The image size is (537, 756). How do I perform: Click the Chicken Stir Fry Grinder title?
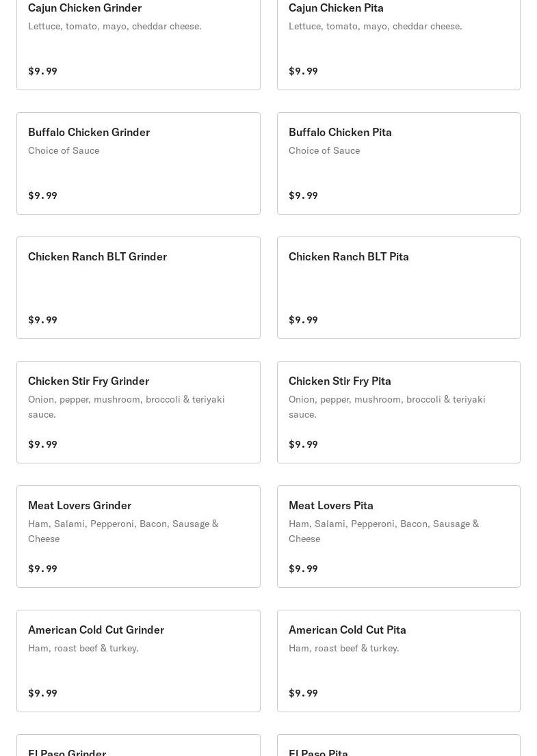88,381
